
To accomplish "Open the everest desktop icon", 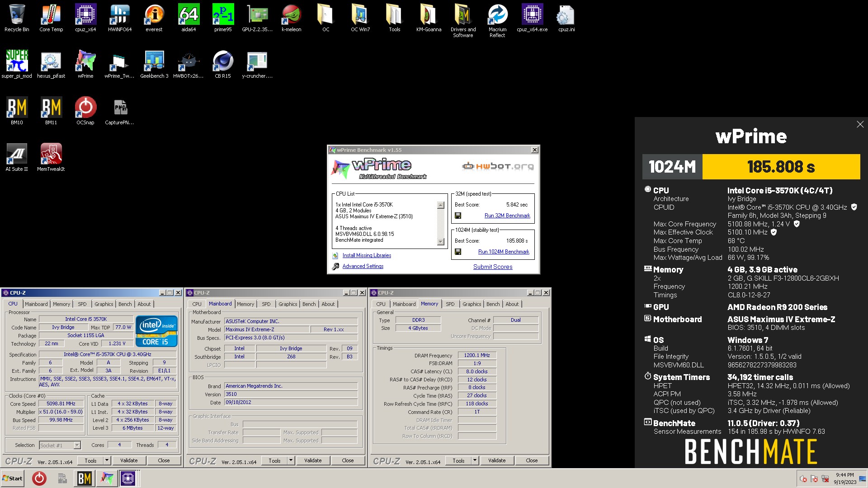I will tap(154, 18).
